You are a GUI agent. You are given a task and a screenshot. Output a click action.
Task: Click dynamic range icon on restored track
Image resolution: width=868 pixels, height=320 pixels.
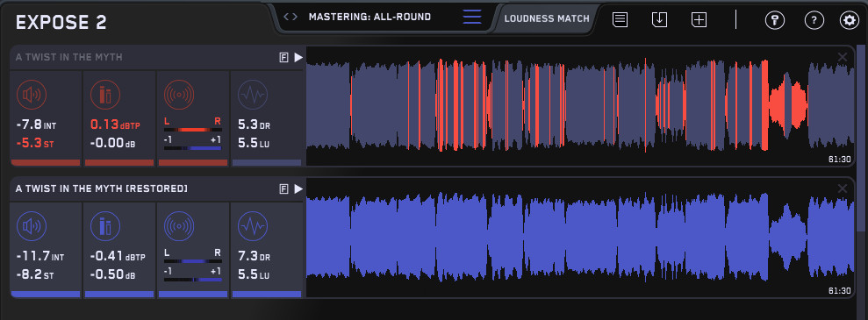253,226
